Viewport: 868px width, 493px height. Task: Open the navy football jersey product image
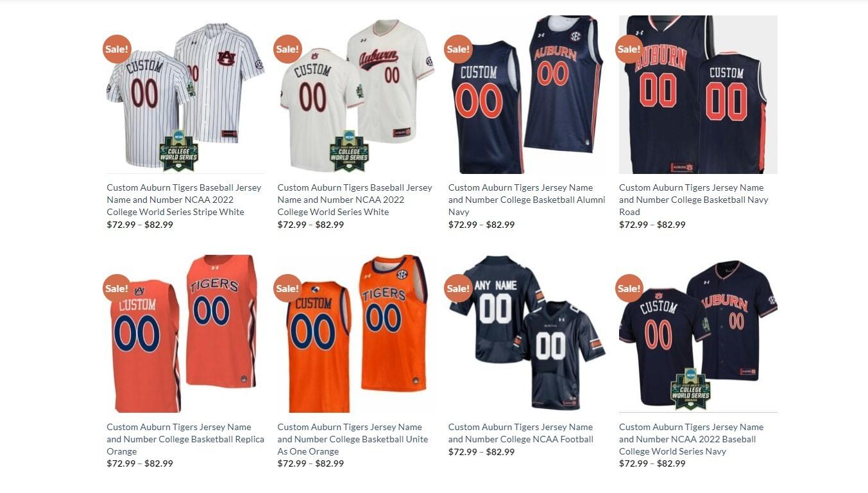(527, 334)
